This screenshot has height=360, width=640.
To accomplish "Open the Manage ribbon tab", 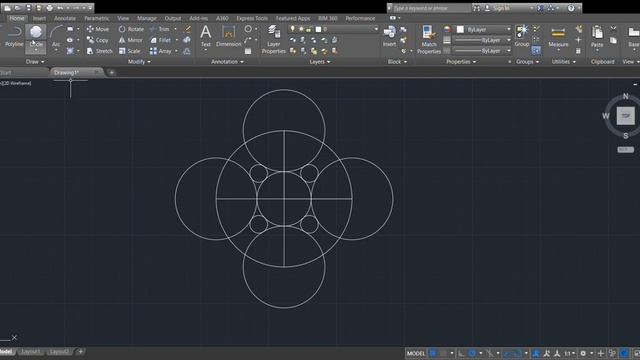I will (147, 18).
